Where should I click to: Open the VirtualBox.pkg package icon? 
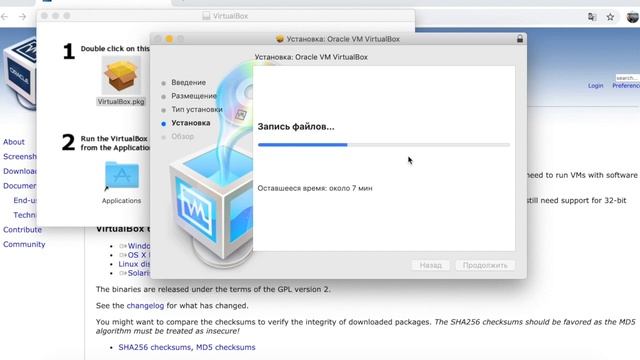click(121, 76)
